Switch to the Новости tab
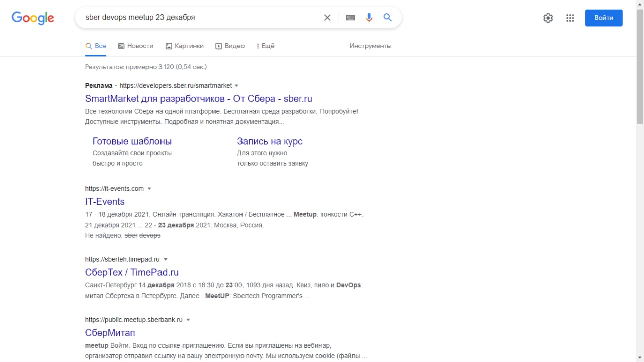 136,46
